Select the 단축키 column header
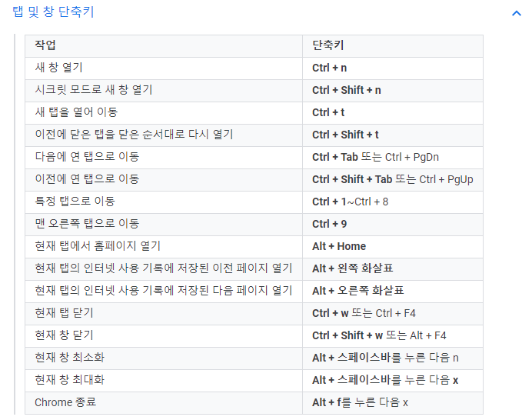Viewport: 532px width, 420px height. pos(393,46)
